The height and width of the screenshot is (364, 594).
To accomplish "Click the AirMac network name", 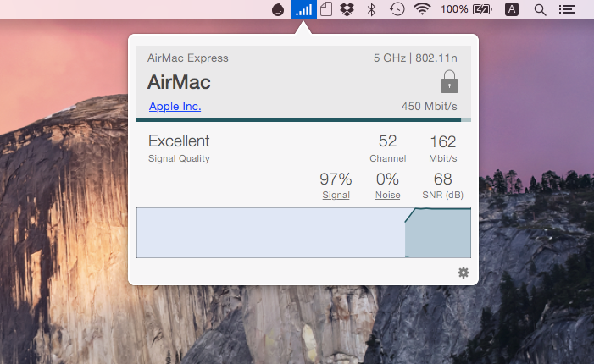I will point(179,82).
